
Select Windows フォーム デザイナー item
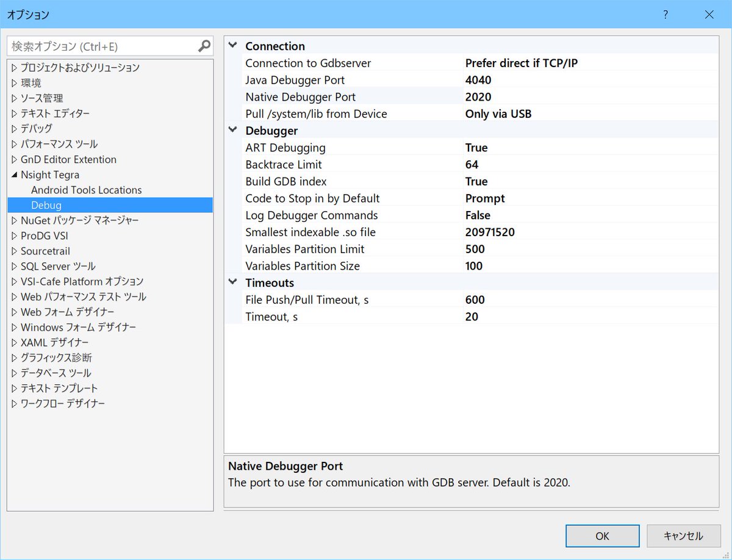tap(78, 327)
